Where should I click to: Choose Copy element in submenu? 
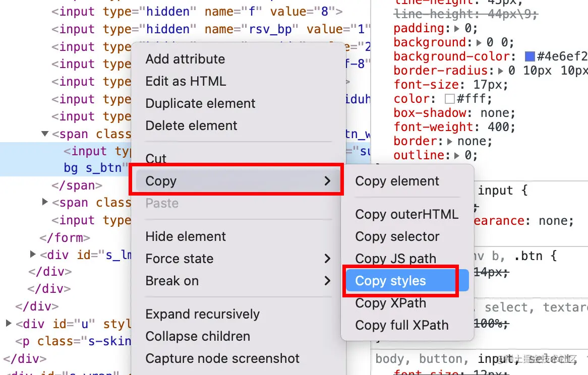click(x=397, y=181)
